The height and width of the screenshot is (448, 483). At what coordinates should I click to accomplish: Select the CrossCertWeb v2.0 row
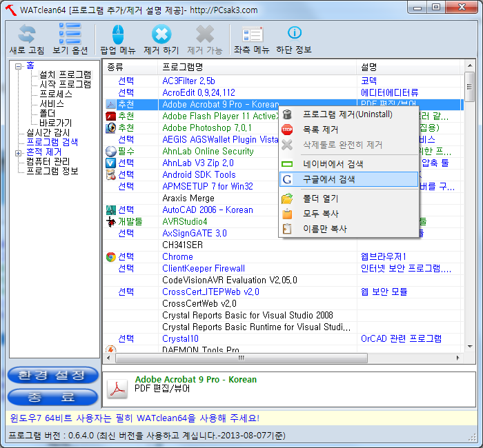point(283,303)
